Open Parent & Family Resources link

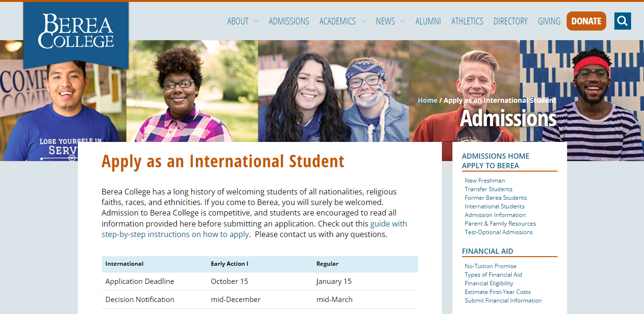[500, 224]
